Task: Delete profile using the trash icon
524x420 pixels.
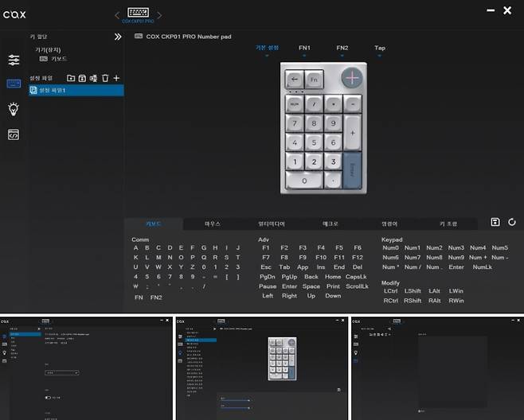Action: click(105, 78)
